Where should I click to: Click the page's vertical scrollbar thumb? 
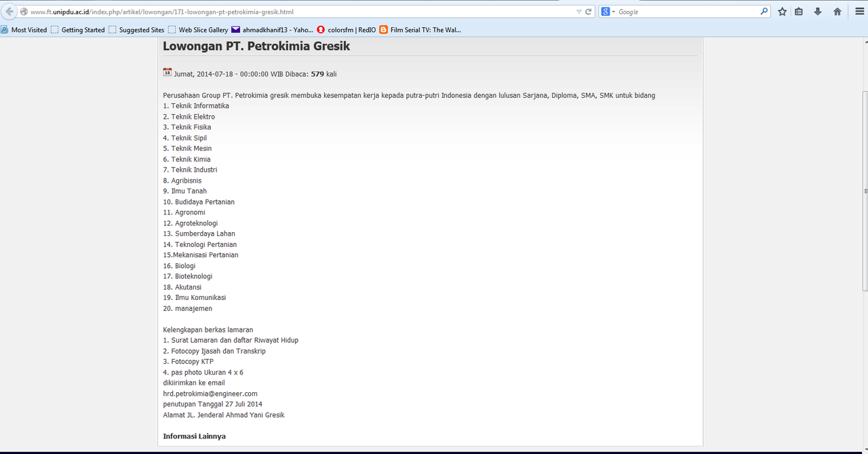(864, 191)
